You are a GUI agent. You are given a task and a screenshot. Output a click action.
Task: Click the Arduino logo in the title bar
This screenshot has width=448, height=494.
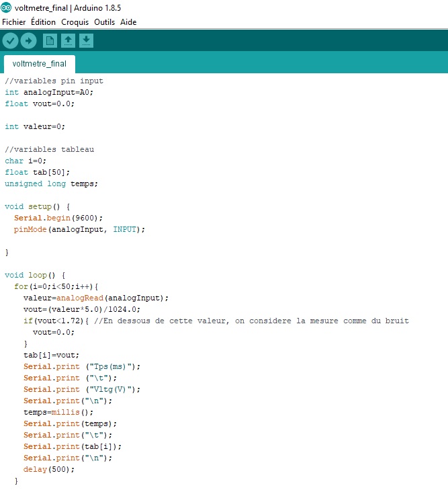coord(7,7)
